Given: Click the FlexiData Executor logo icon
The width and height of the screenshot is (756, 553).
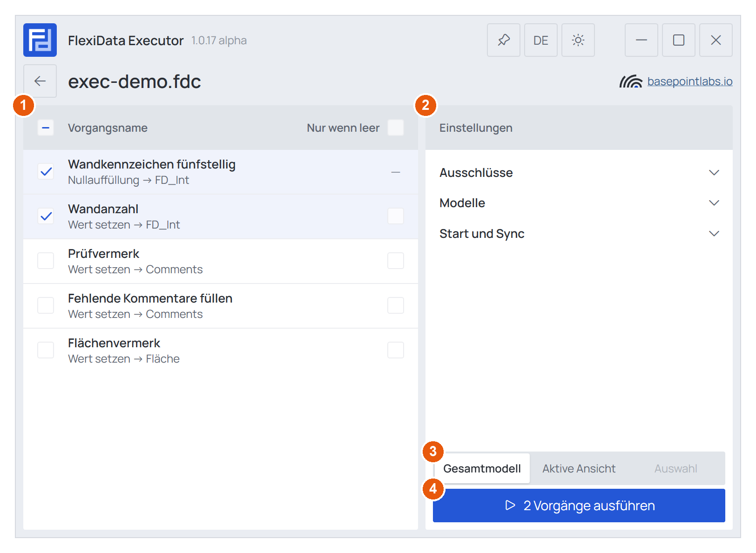Looking at the screenshot, I should (40, 40).
